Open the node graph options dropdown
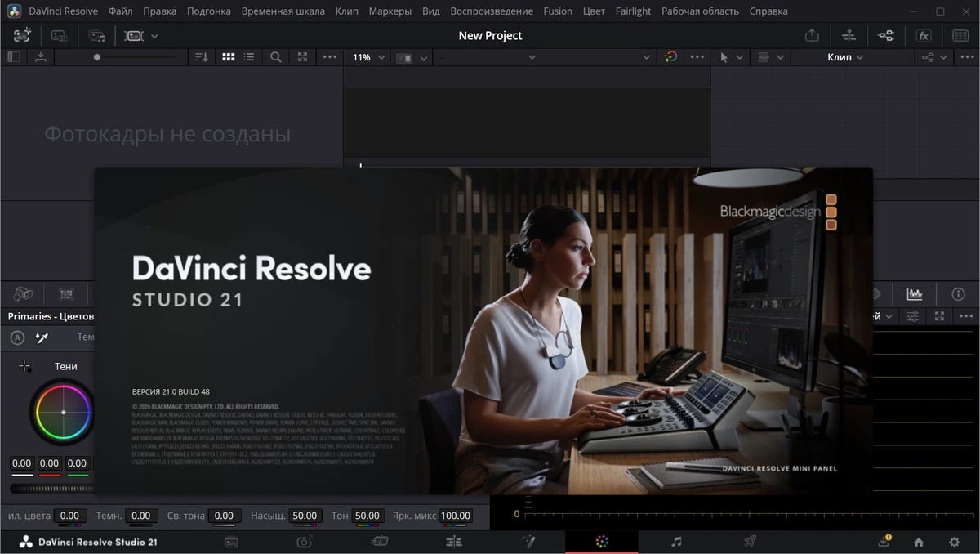This screenshot has height=554, width=980. [x=934, y=57]
